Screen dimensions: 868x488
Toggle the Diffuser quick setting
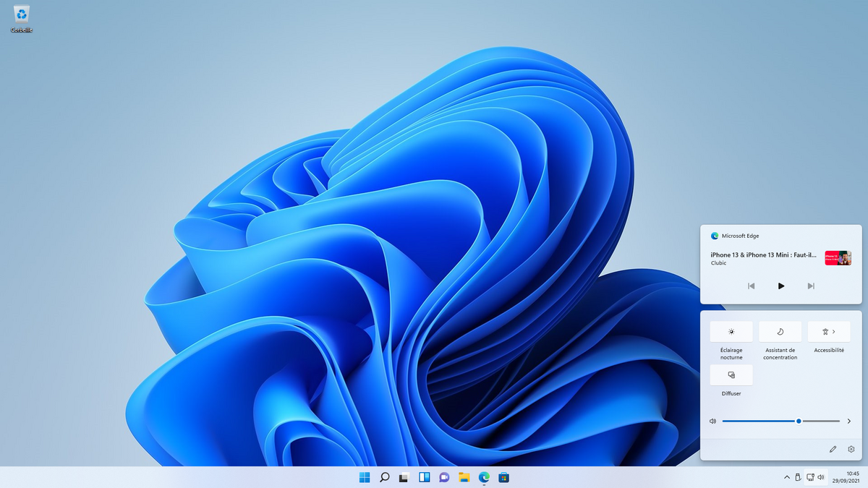click(x=731, y=375)
